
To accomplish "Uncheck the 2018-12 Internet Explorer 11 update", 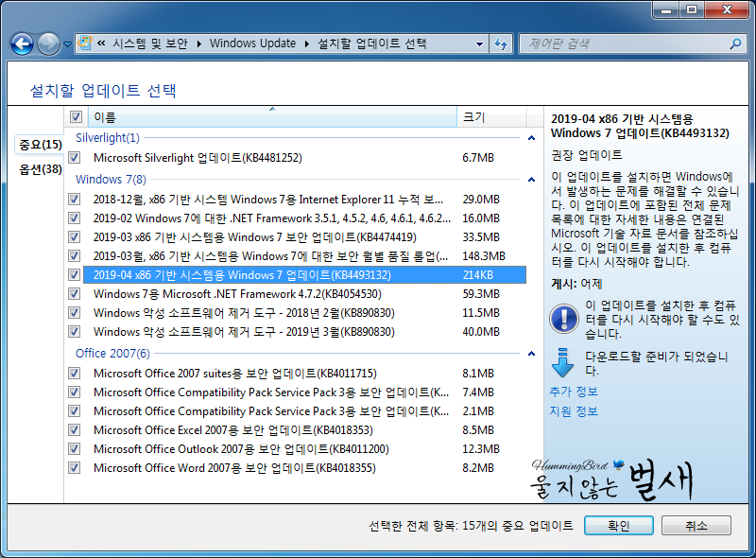I will [x=75, y=199].
